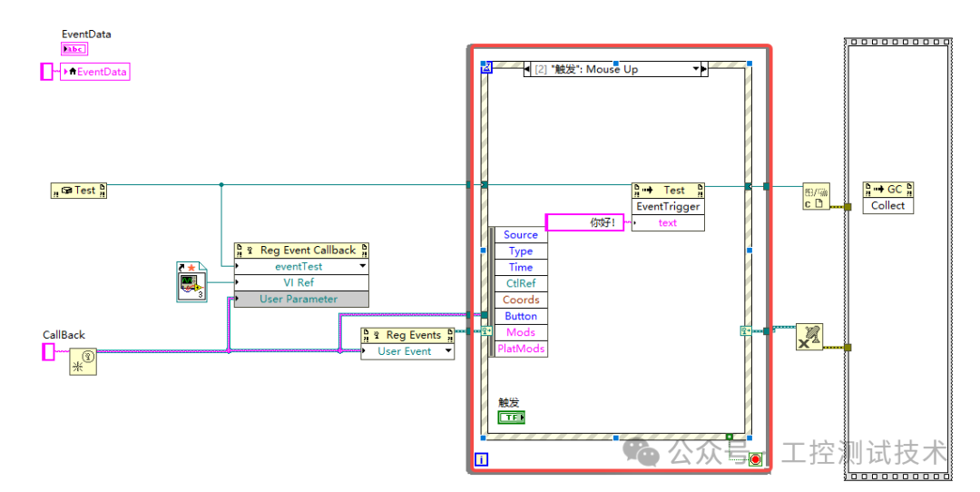This screenshot has height=492, width=980.
Task: Click the text input of EventTrigger
Action: tap(668, 223)
